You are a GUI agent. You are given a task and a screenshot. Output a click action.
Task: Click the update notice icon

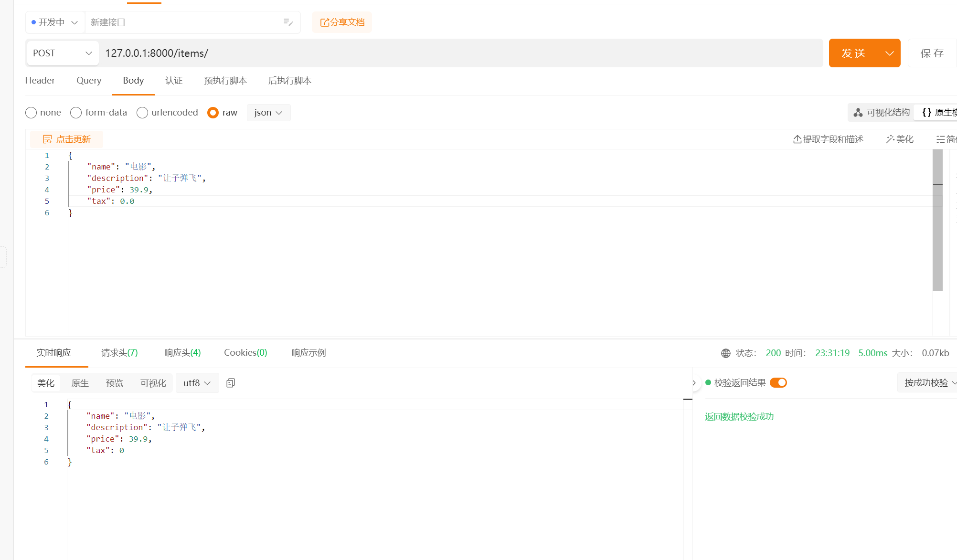[47, 139]
